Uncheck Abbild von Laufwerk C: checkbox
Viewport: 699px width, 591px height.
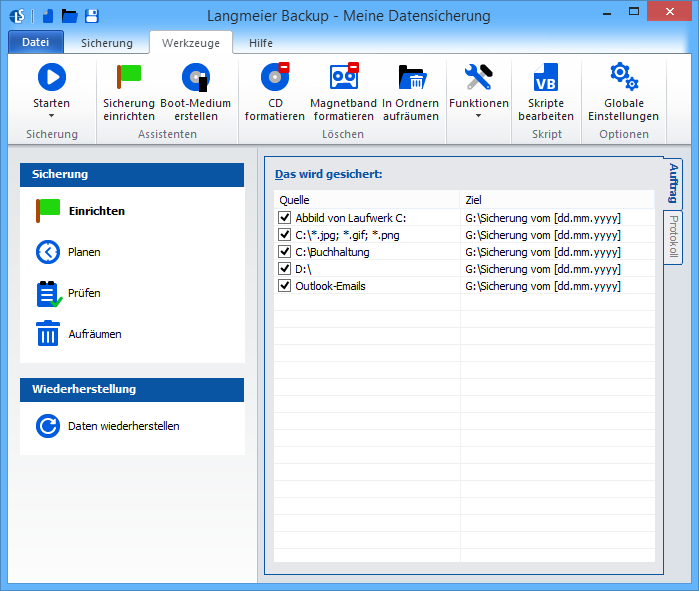[284, 218]
